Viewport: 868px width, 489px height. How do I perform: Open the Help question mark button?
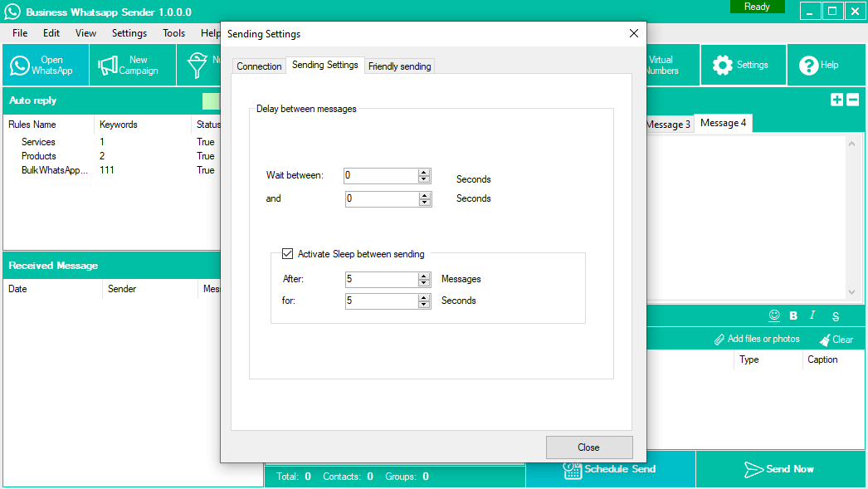pyautogui.click(x=827, y=66)
